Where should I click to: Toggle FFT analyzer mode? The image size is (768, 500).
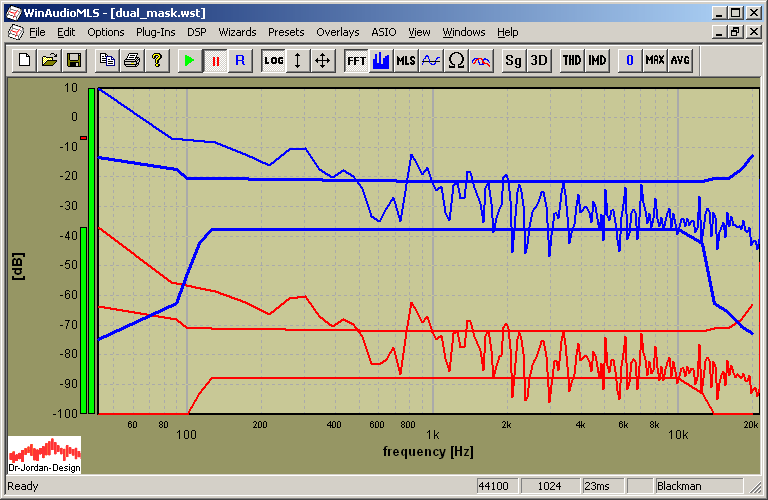click(356, 60)
